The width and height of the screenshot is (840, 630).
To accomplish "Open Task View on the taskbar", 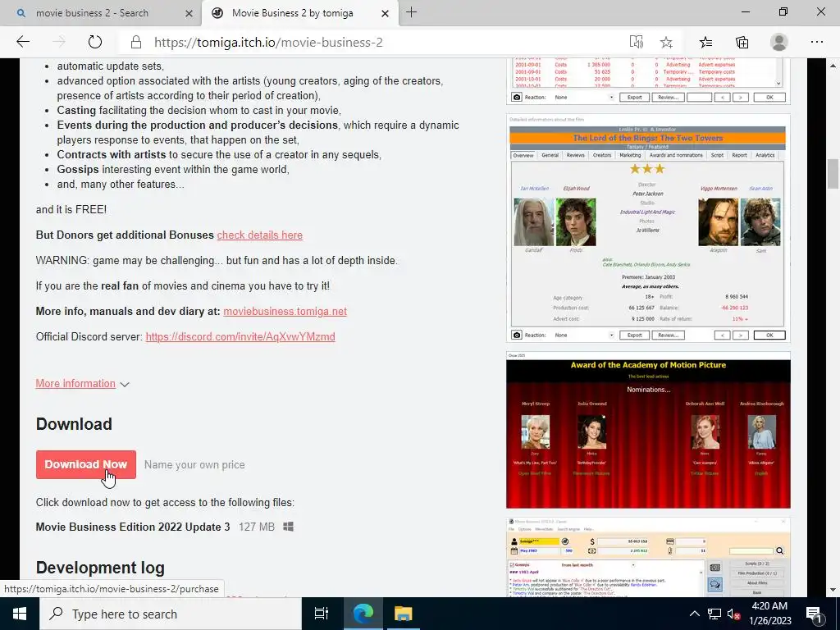I will pos(322,614).
